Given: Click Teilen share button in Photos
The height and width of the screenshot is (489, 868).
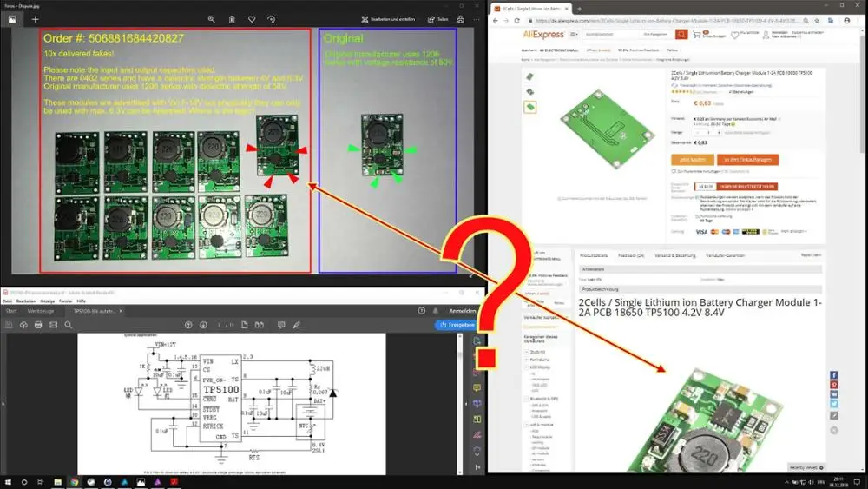Looking at the screenshot, I should coord(437,19).
